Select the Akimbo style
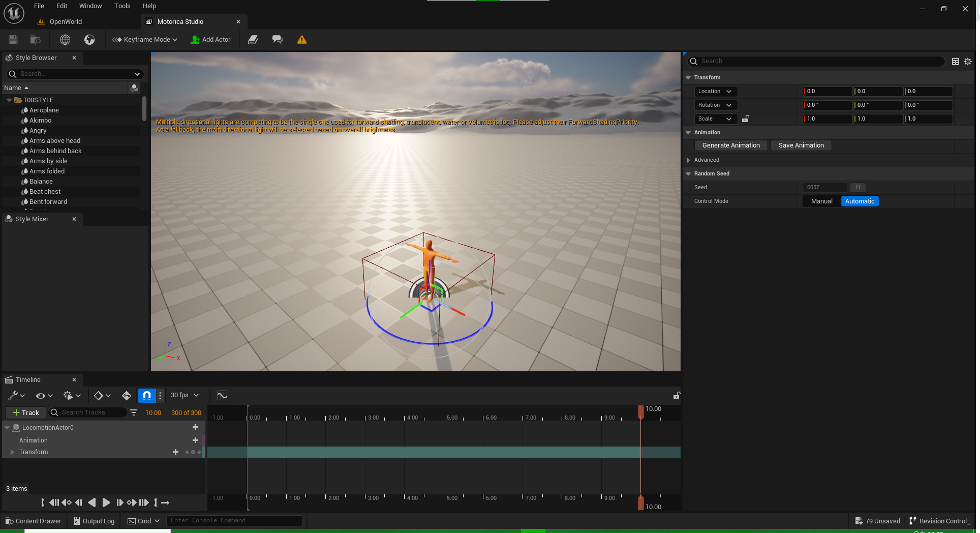This screenshot has height=533, width=980. point(40,121)
